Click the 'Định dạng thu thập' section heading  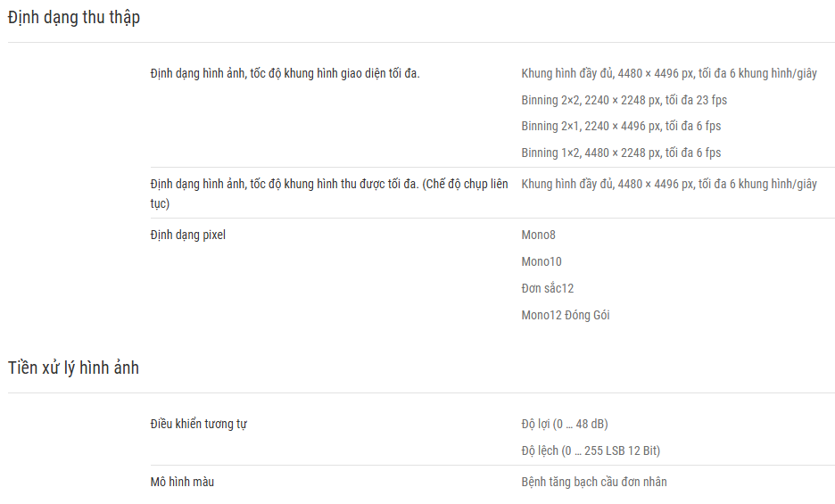[74, 18]
